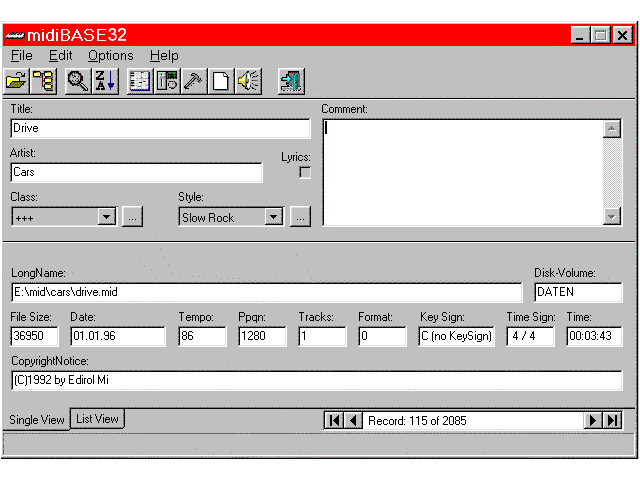
Task: Click the blank page icon
Action: pyautogui.click(x=220, y=82)
